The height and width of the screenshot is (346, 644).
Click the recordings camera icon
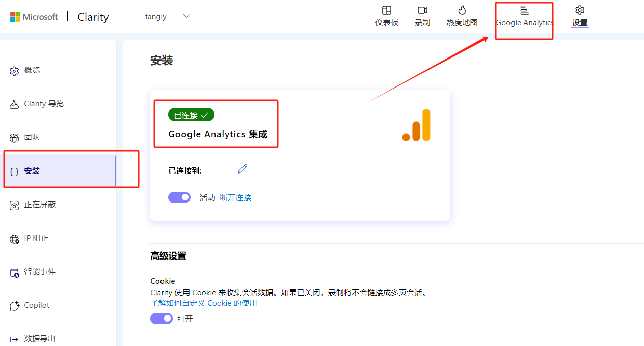pos(422,10)
